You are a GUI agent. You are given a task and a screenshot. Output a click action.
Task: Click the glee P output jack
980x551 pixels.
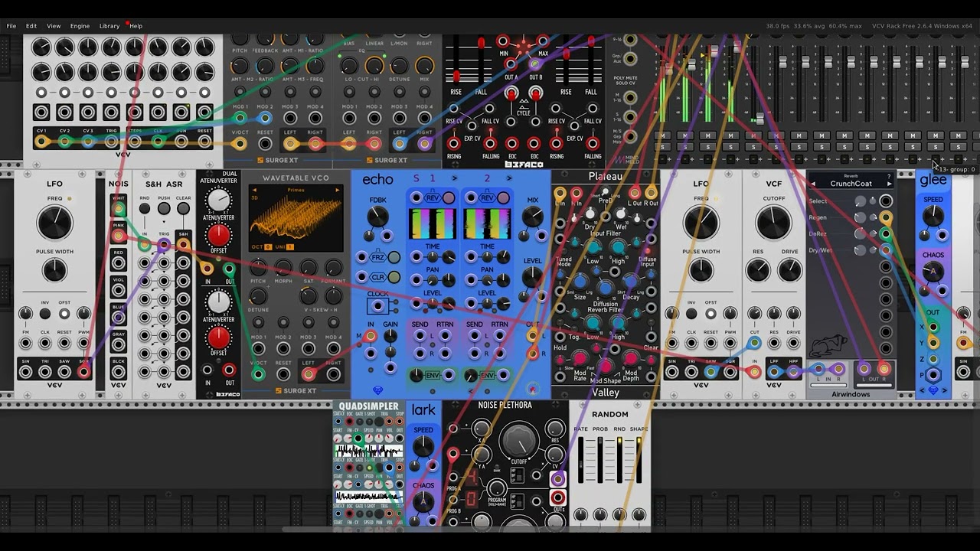pos(933,375)
